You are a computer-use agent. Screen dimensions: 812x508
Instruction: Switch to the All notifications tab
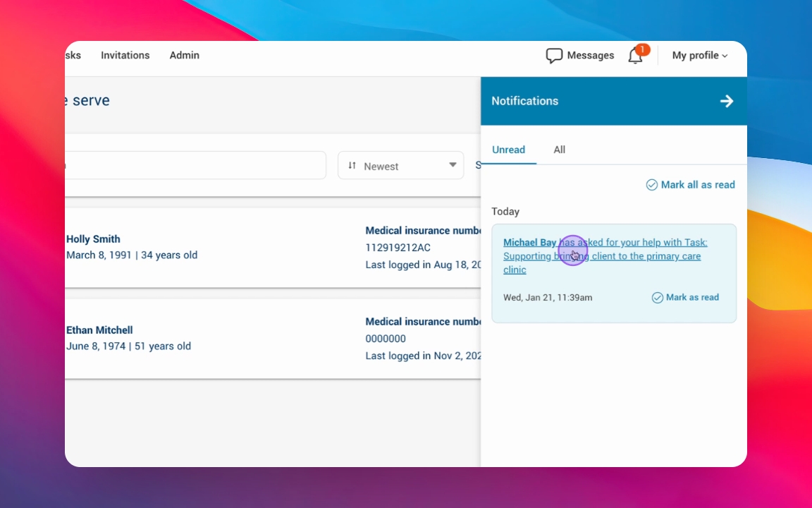tap(559, 150)
